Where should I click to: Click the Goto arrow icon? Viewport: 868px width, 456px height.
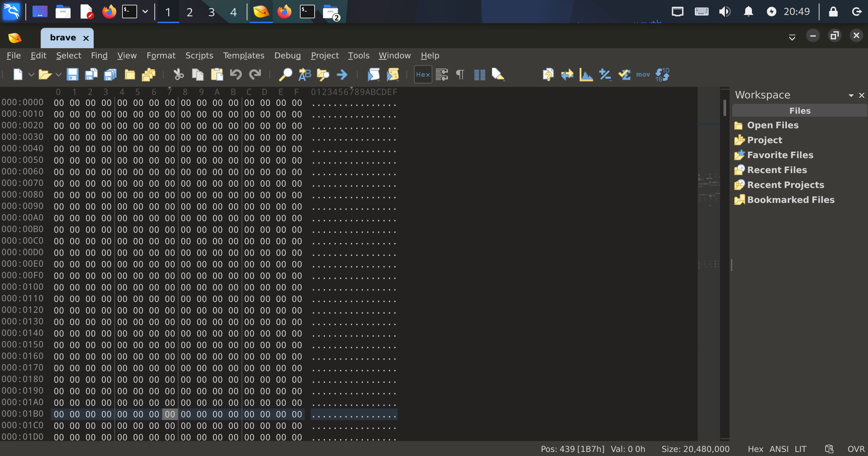pos(342,74)
